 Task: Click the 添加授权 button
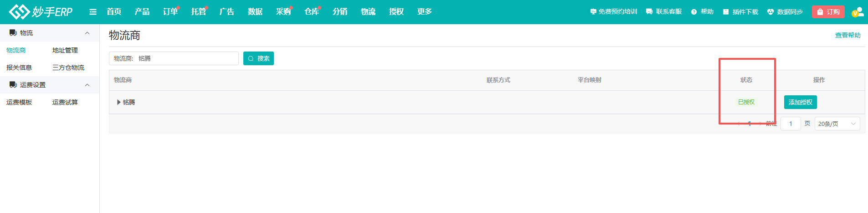[x=801, y=102]
